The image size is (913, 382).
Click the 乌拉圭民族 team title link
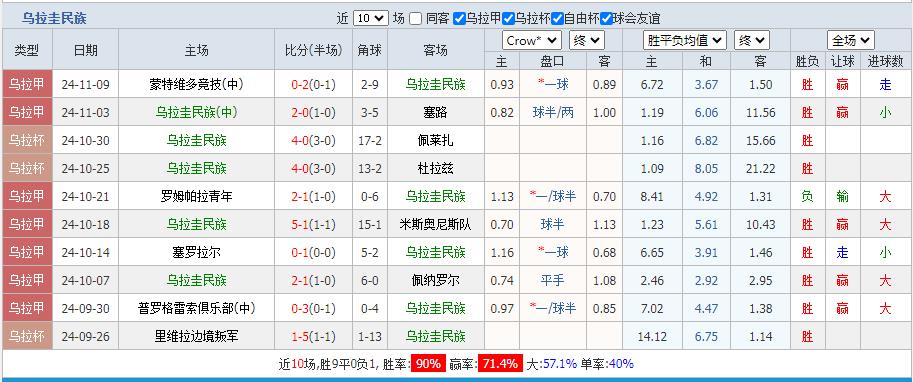point(55,18)
